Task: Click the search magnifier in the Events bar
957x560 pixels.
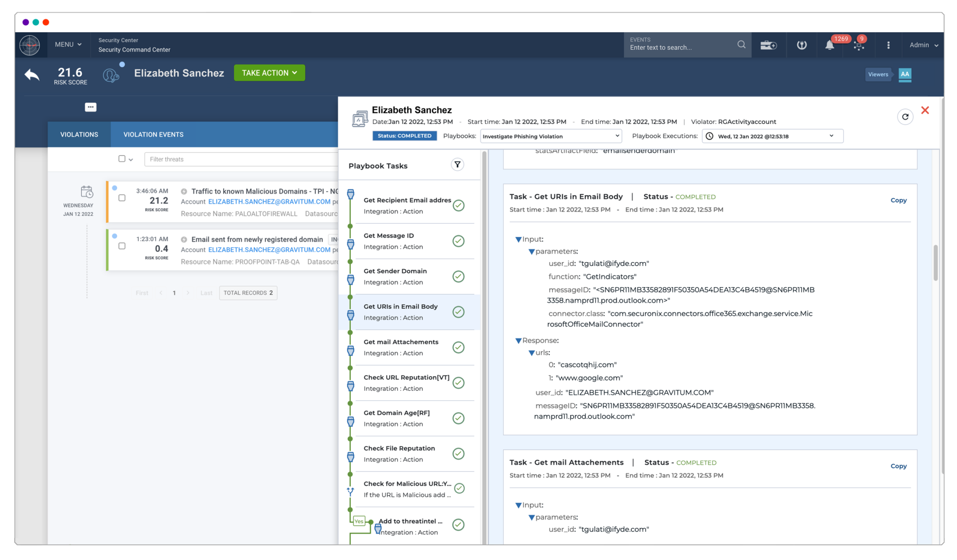Action: 741,44
